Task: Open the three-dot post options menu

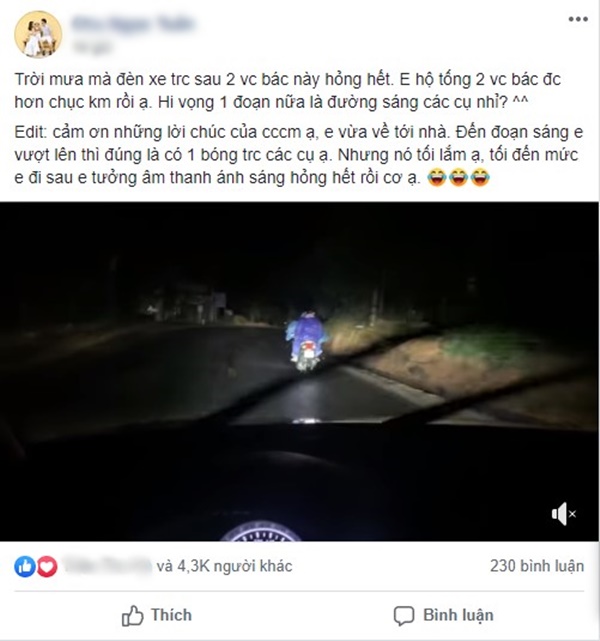Action: pos(578,19)
